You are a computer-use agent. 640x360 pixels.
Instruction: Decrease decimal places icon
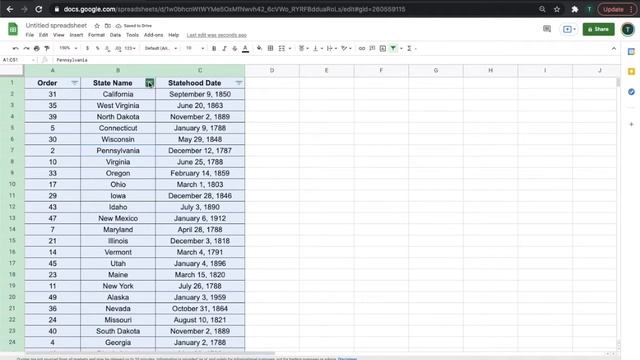(107, 48)
